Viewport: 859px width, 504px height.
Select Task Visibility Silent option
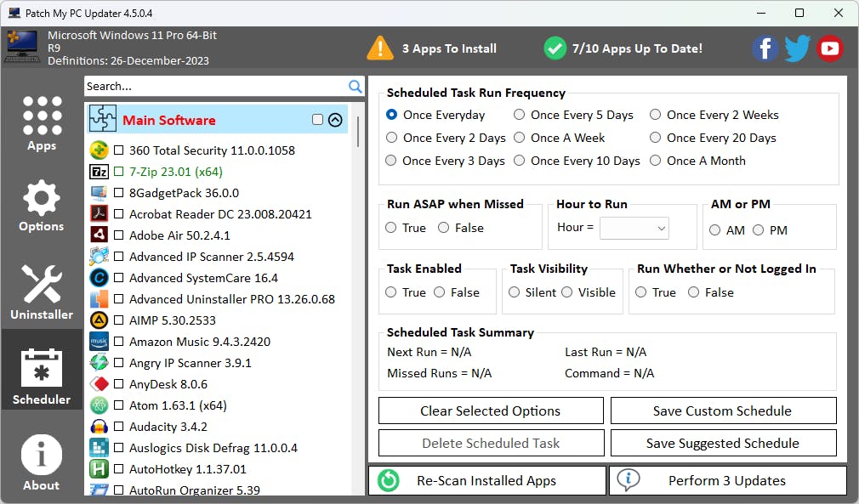point(514,292)
